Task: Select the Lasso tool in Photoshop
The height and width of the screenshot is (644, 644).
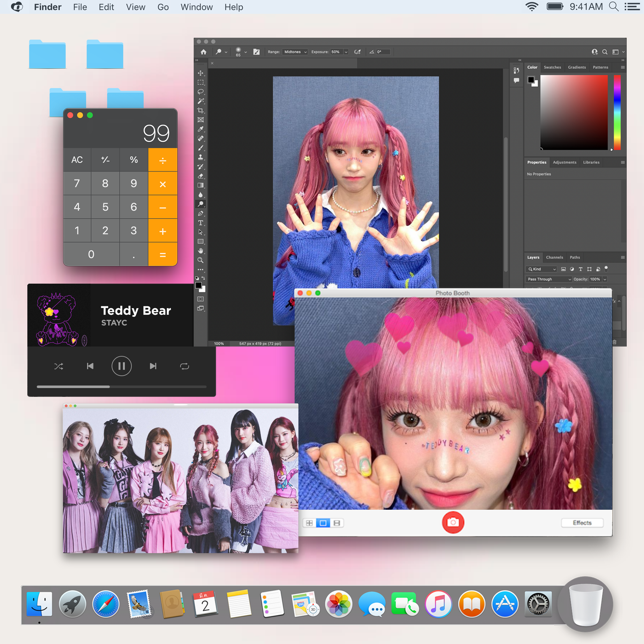Action: (x=200, y=92)
